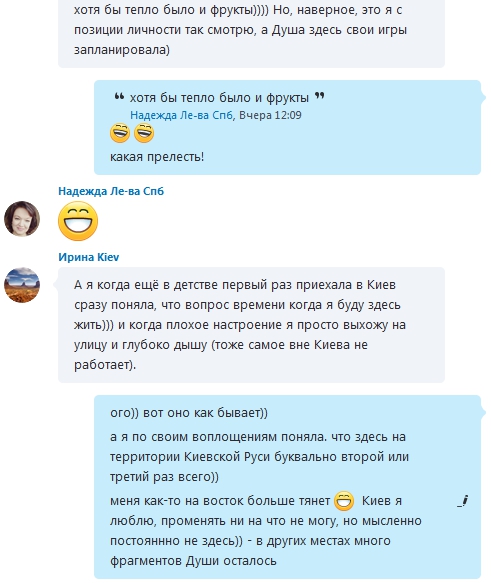Open Надежда Ле-ва Спб profile avatar
This screenshot has width=491, height=583.
(22, 219)
